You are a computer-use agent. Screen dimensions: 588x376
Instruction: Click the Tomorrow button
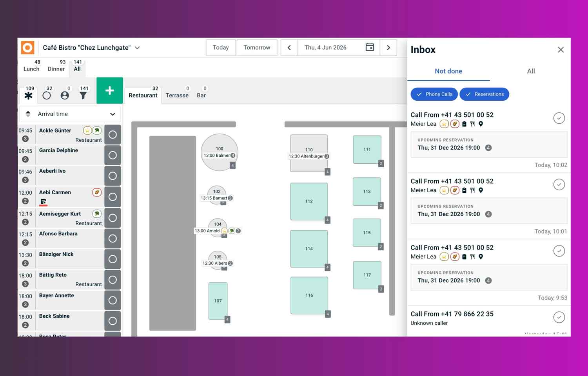pos(257,47)
